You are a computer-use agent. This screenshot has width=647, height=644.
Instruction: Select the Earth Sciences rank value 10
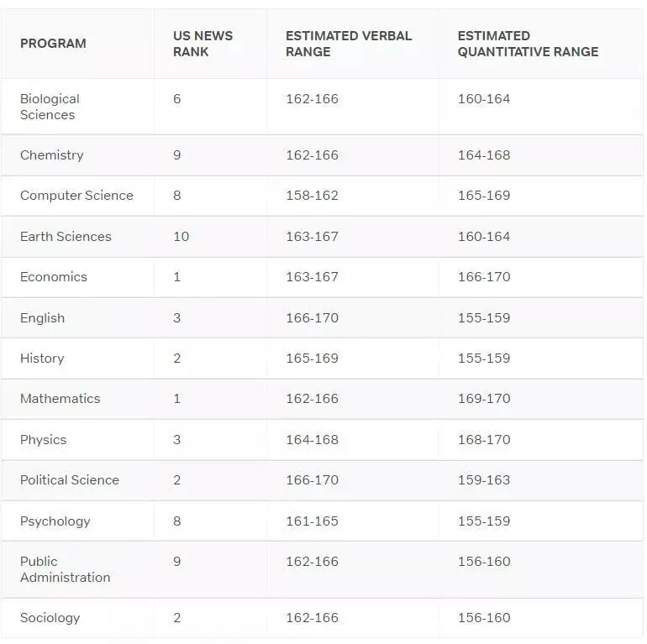[181, 236]
